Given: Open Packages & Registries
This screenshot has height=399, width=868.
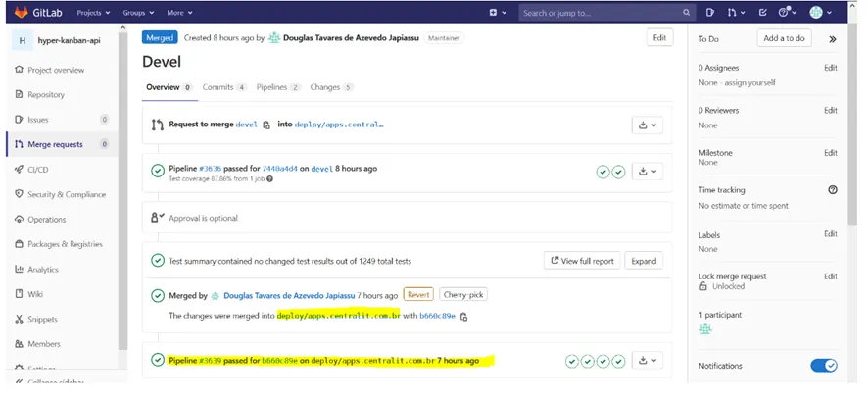Looking at the screenshot, I should click(65, 244).
